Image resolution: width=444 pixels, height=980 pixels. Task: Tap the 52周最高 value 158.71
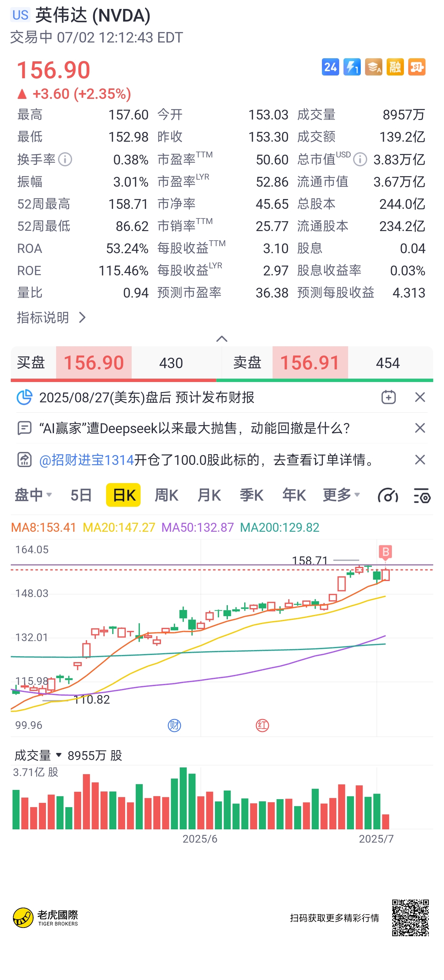[128, 204]
